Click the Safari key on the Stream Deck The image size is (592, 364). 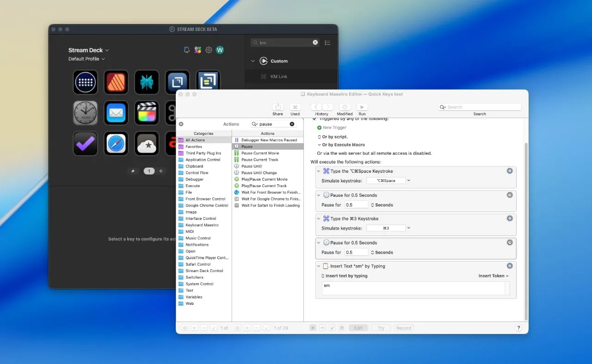point(116,144)
